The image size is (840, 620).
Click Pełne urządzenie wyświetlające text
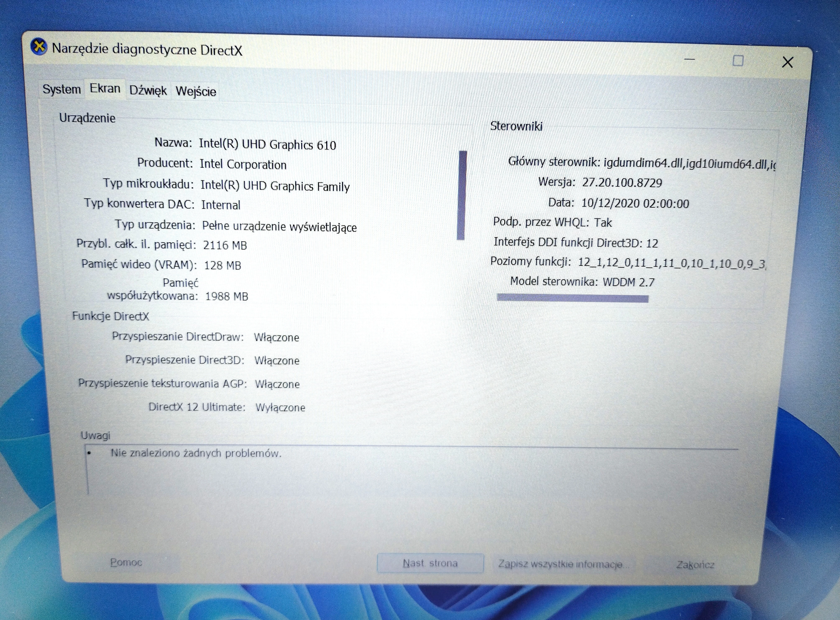[x=279, y=226]
